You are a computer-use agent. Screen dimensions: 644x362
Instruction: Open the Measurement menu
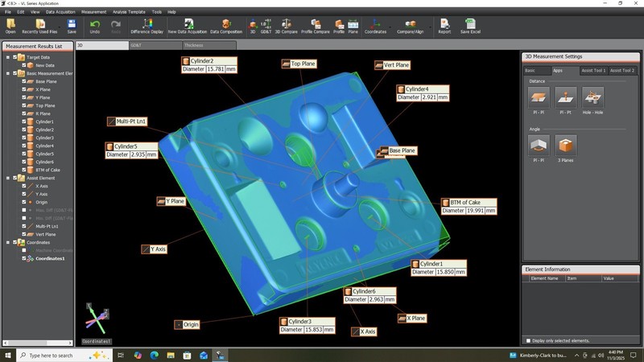[x=93, y=12]
